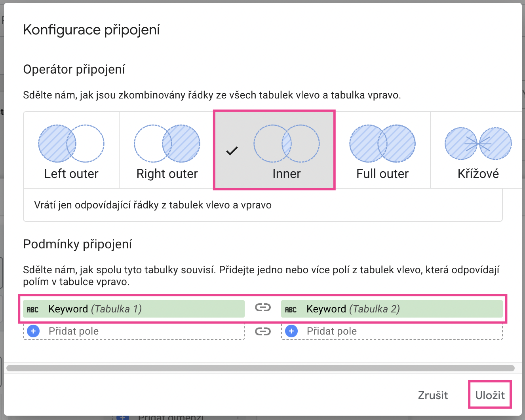Click the plus icon in right Přidat pole
The height and width of the screenshot is (420, 525).
pos(291,331)
